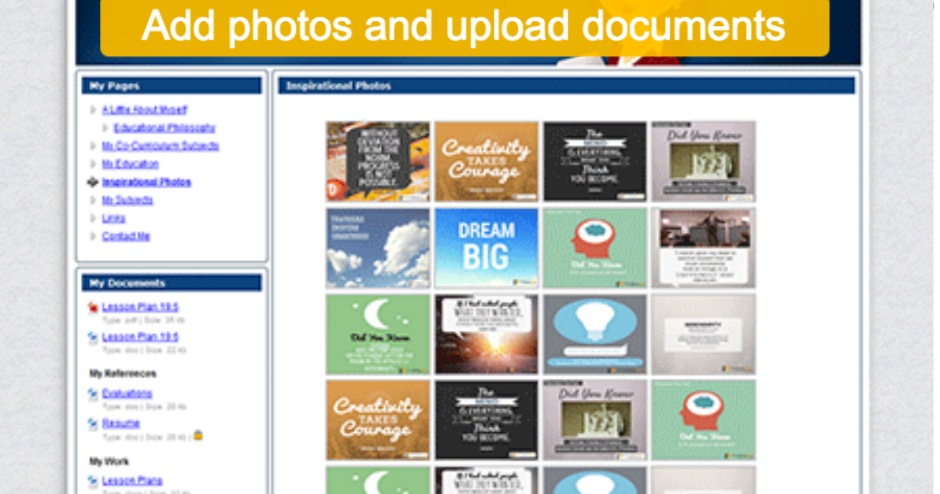Open the My Subjects page
The image size is (940, 494).
[127, 200]
